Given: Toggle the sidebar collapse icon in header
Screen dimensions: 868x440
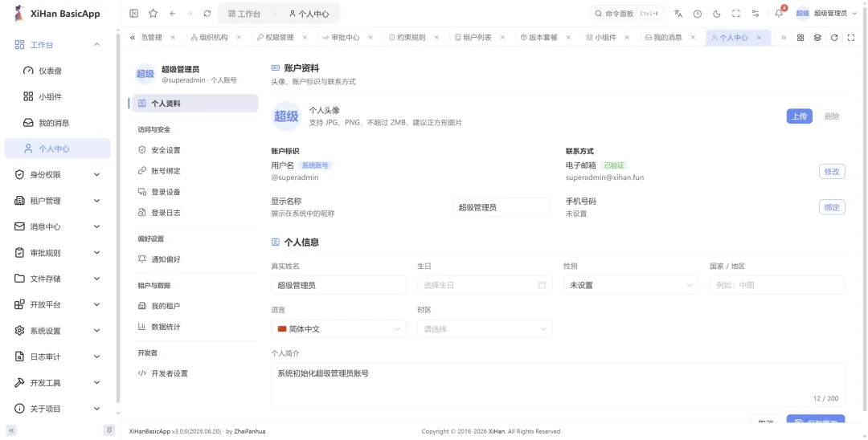Looking at the screenshot, I should [x=134, y=14].
